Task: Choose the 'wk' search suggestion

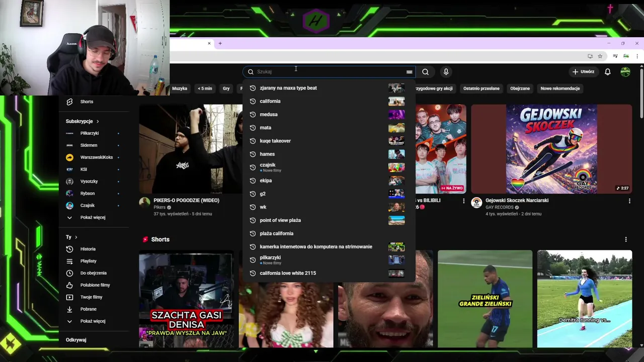Action: pyautogui.click(x=329, y=207)
